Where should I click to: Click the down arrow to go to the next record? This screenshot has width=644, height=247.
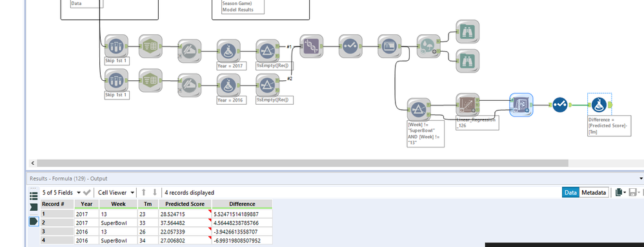[155, 192]
